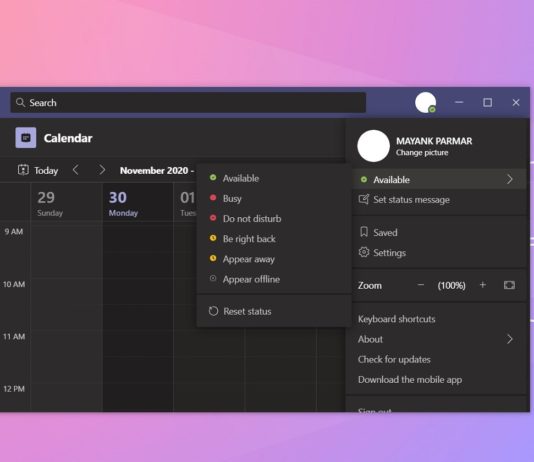The height and width of the screenshot is (462, 534).
Task: Zoom in with the plus button
Action: (483, 285)
